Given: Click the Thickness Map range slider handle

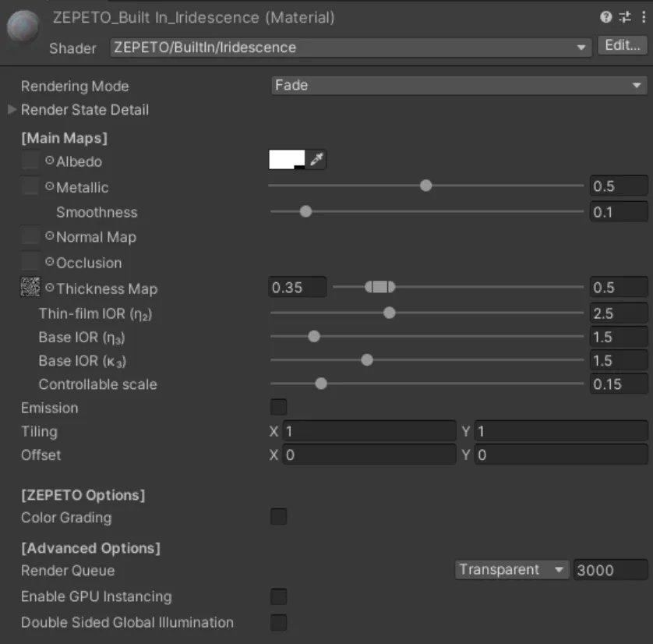Looking at the screenshot, I should 379,287.
